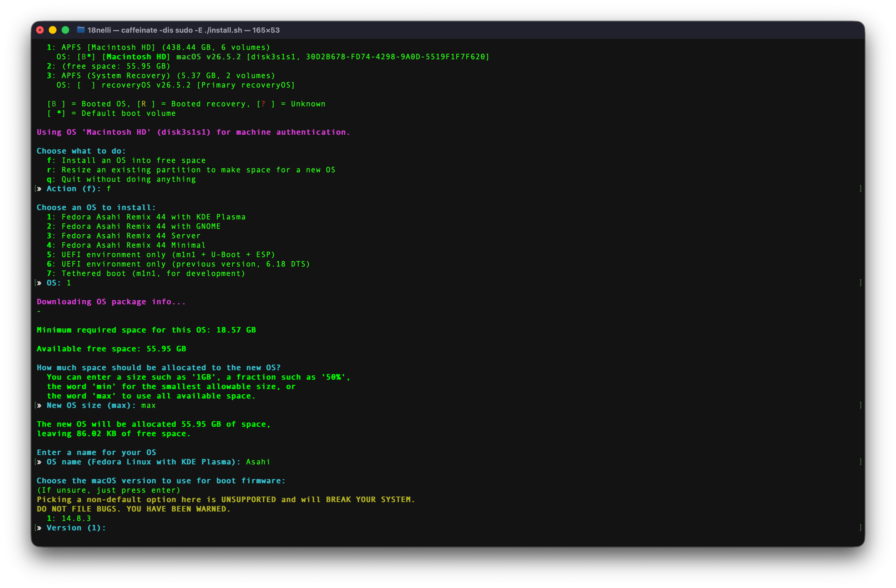Viewport: 896px width, 588px height.
Task: Click 'Enter a name for your OS'
Action: [x=96, y=452]
